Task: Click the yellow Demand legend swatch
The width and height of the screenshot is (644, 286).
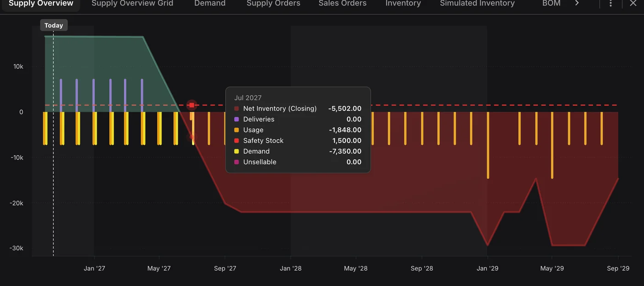Action: (x=236, y=151)
